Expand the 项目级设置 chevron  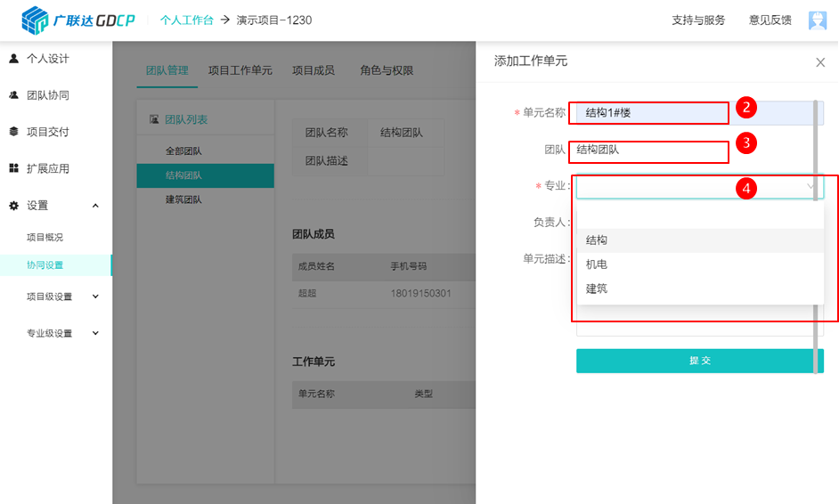coord(95,297)
